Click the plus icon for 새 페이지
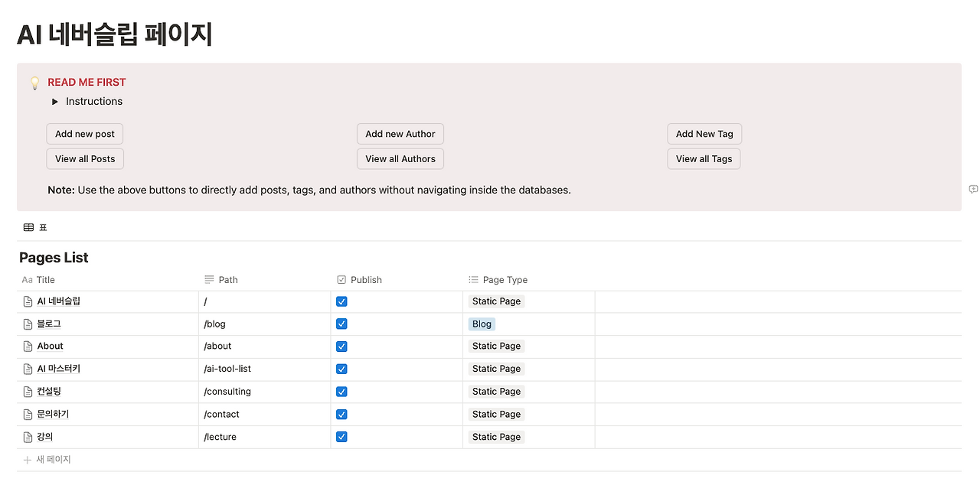This screenshot has height=498, width=980. coord(28,460)
